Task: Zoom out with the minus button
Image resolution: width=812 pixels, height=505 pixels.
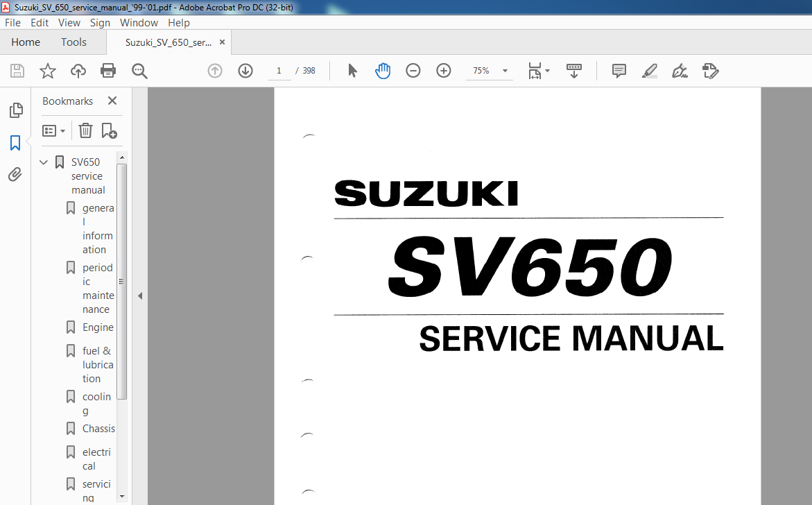Action: tap(413, 71)
